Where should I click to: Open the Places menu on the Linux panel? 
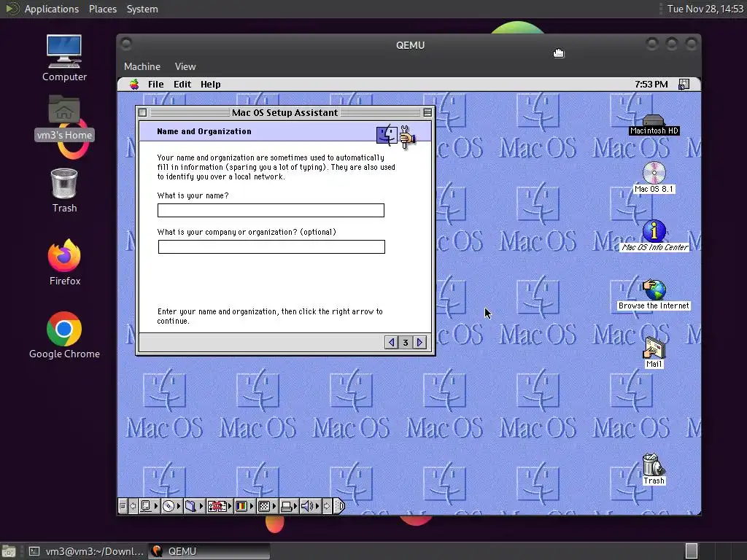pos(102,9)
